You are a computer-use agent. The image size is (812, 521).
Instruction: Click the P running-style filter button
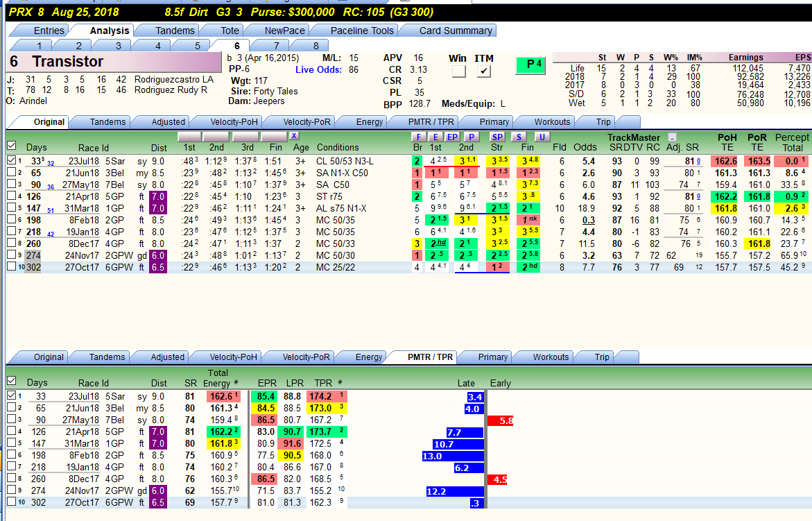click(x=472, y=137)
